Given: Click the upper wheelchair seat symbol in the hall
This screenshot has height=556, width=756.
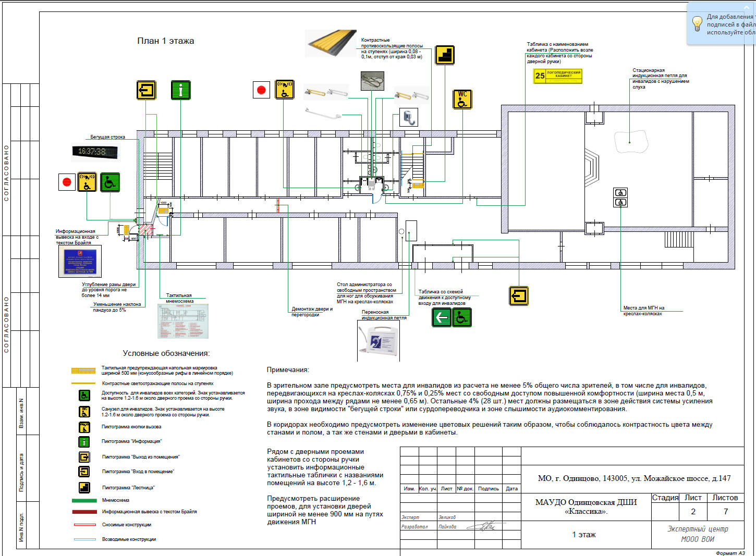Looking at the screenshot, I should pyautogui.click(x=620, y=193).
